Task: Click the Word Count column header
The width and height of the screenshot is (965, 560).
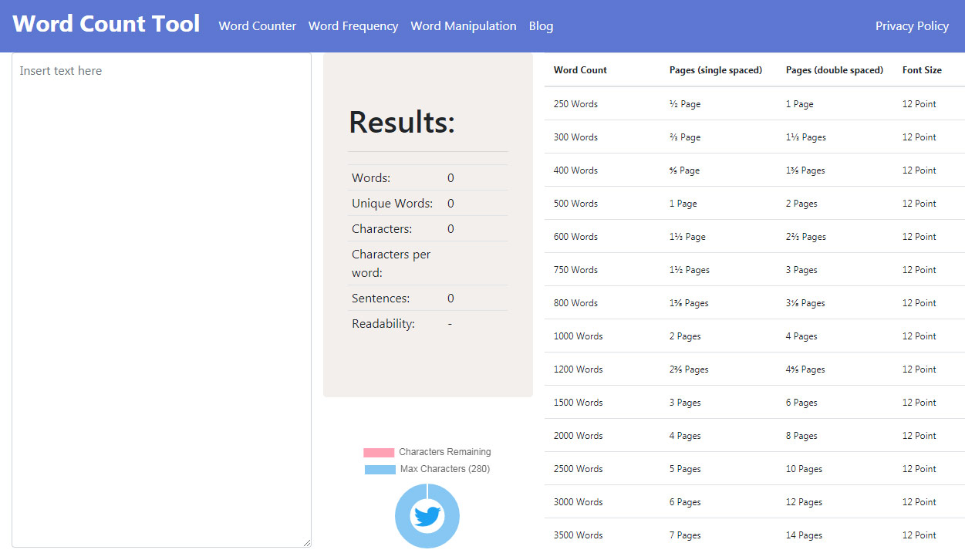Action: click(580, 70)
